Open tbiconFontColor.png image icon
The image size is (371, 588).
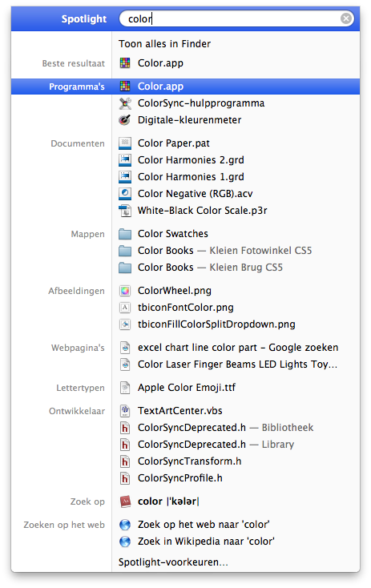[x=125, y=308]
